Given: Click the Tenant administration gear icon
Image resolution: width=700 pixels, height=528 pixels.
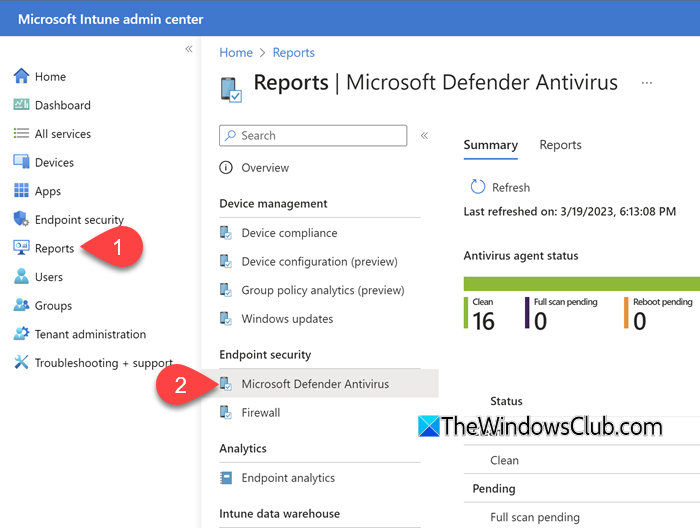Looking at the screenshot, I should point(21,333).
